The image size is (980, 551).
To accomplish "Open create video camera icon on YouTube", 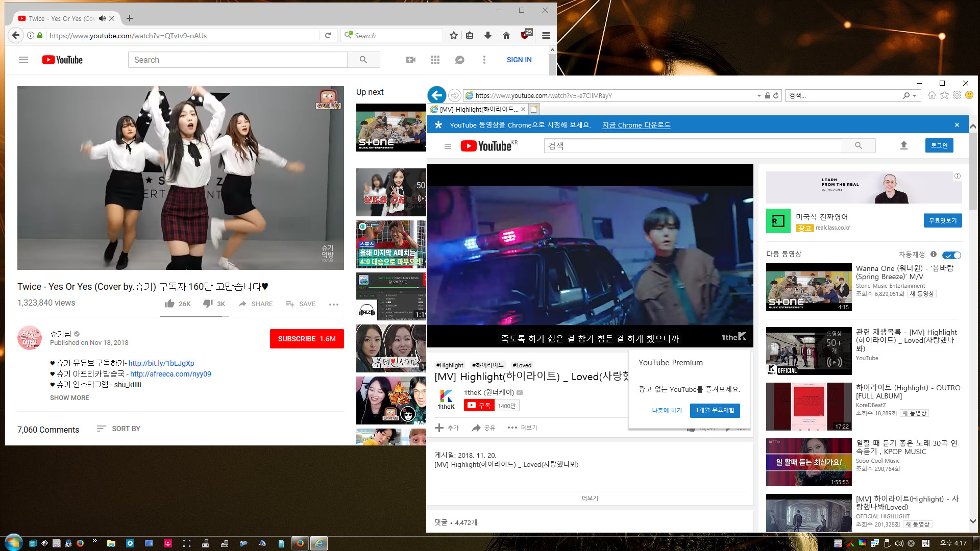I will pos(410,60).
